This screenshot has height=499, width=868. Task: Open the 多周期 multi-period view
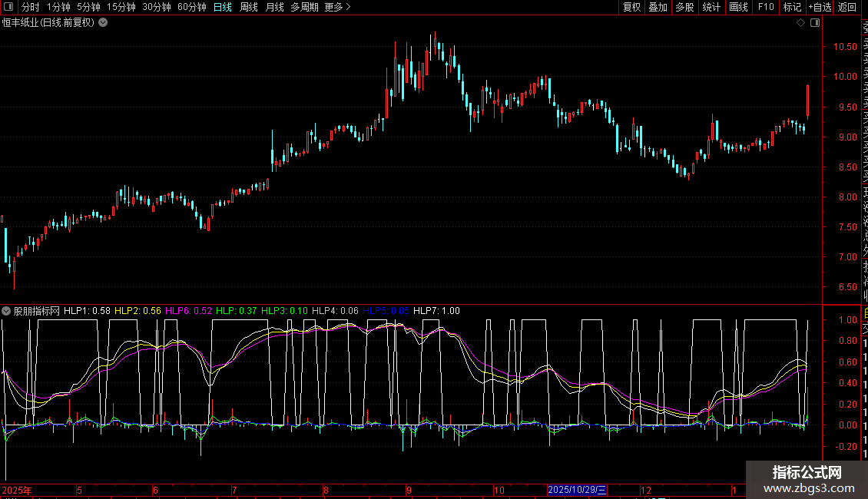tap(304, 8)
